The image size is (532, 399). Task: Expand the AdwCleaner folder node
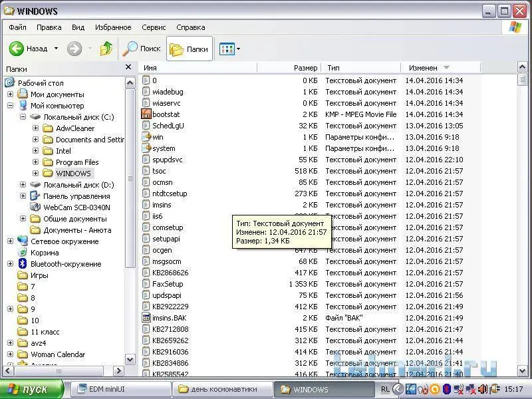(x=36, y=128)
